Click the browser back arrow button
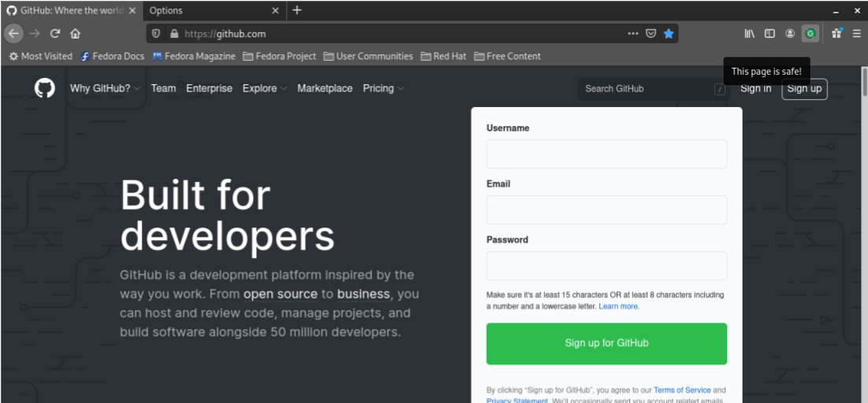This screenshot has height=403, width=868. [x=14, y=34]
